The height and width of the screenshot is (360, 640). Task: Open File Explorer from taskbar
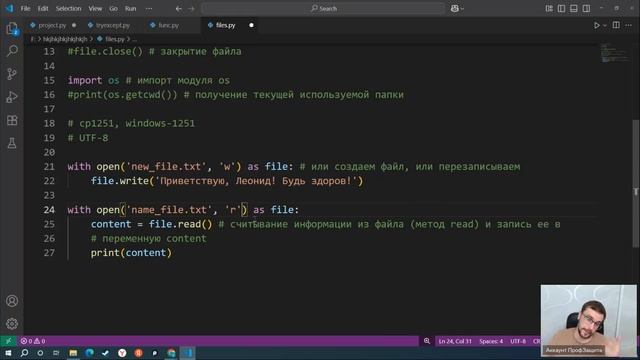[73, 353]
